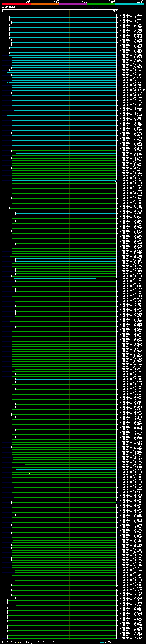Select hit label UniRef100_P38983
146x644 pixels.
(131, 352)
